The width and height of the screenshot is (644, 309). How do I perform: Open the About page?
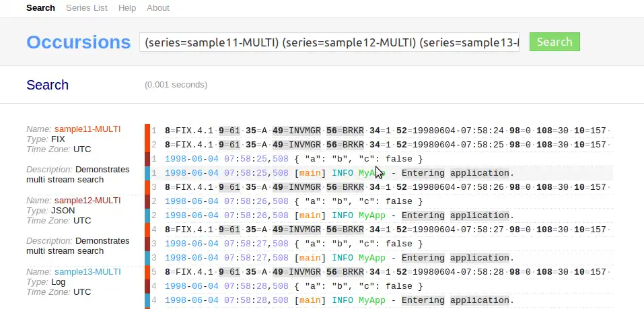(x=157, y=8)
